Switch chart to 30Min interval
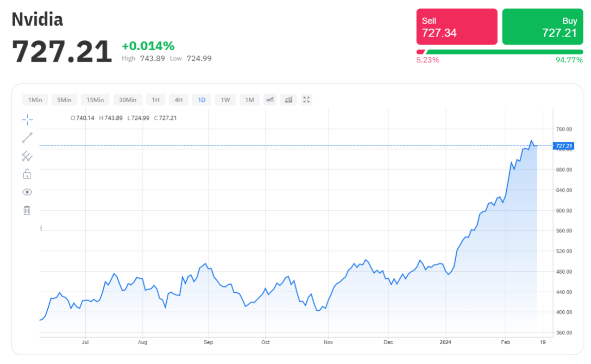The image size is (591, 364). click(x=128, y=100)
